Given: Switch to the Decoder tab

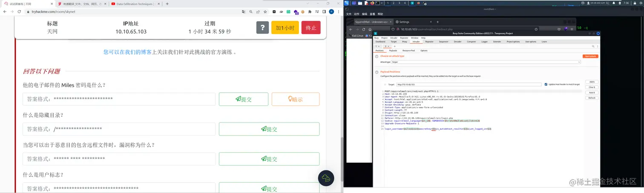Looking at the screenshot, I should coord(457,42).
